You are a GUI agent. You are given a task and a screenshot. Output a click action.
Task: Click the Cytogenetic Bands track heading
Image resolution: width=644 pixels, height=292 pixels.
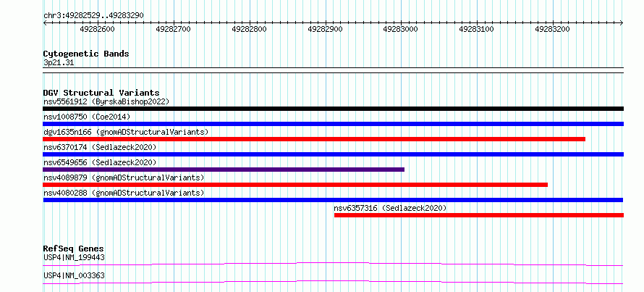click(x=86, y=54)
